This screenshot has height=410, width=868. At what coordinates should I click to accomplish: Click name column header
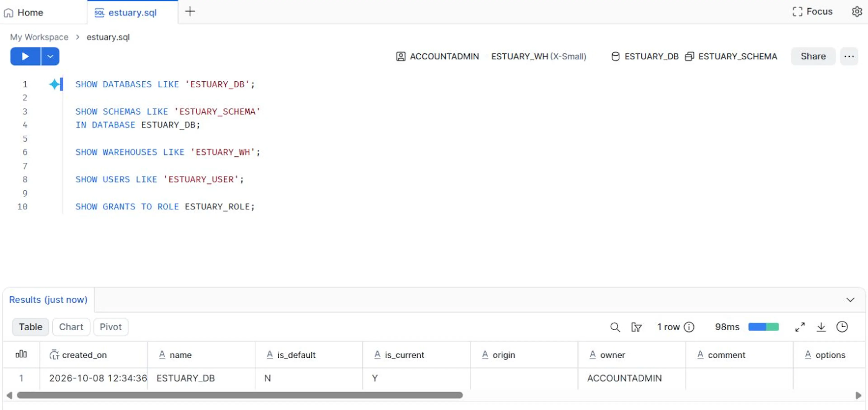(x=201, y=355)
